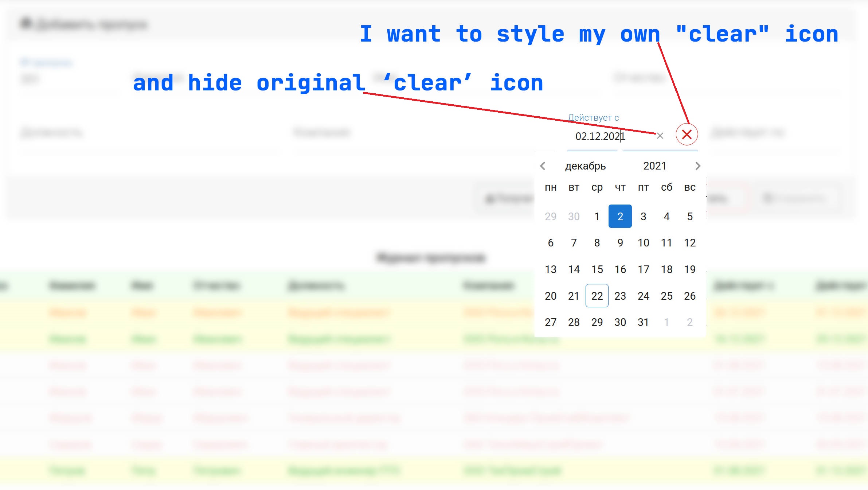Go to previous month using the left chevron
This screenshot has width=868, height=490.
pos(543,166)
